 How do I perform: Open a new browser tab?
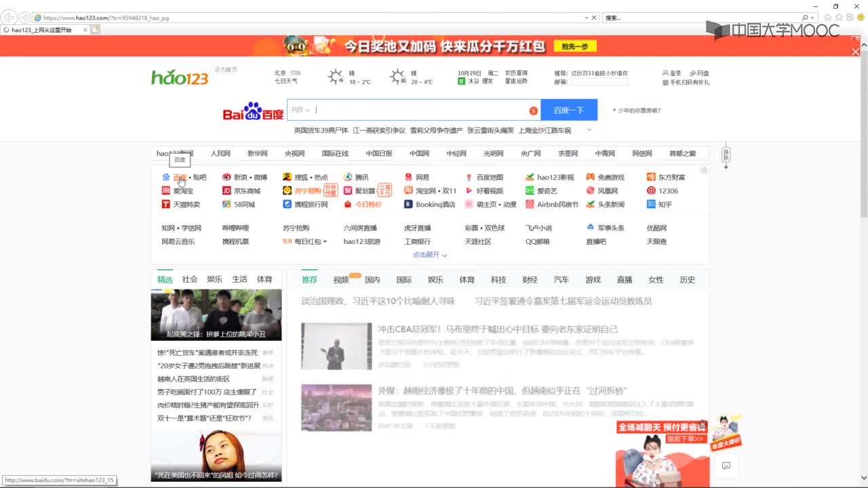[96, 30]
